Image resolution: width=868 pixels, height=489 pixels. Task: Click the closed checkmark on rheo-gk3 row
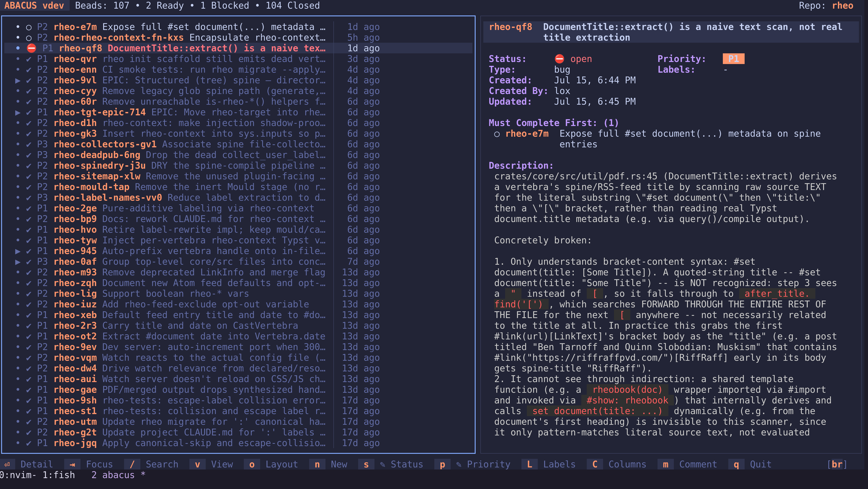click(x=29, y=134)
